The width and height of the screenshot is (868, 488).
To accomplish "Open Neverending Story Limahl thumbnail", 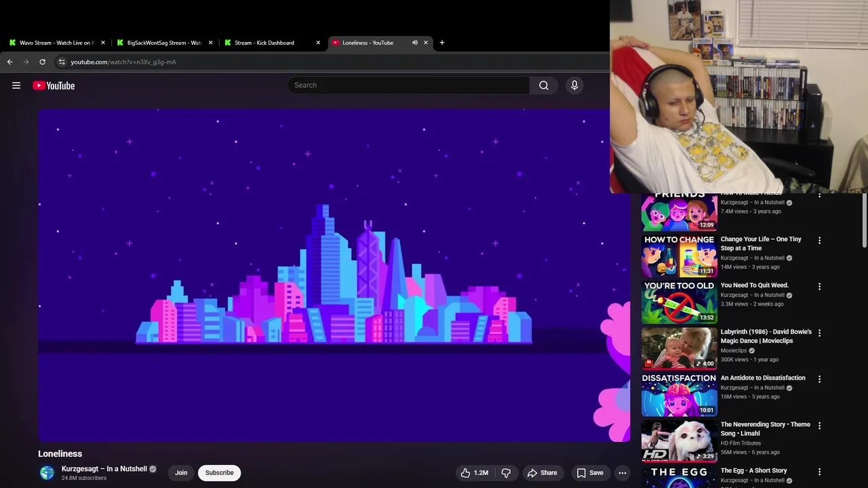I will coord(679,441).
